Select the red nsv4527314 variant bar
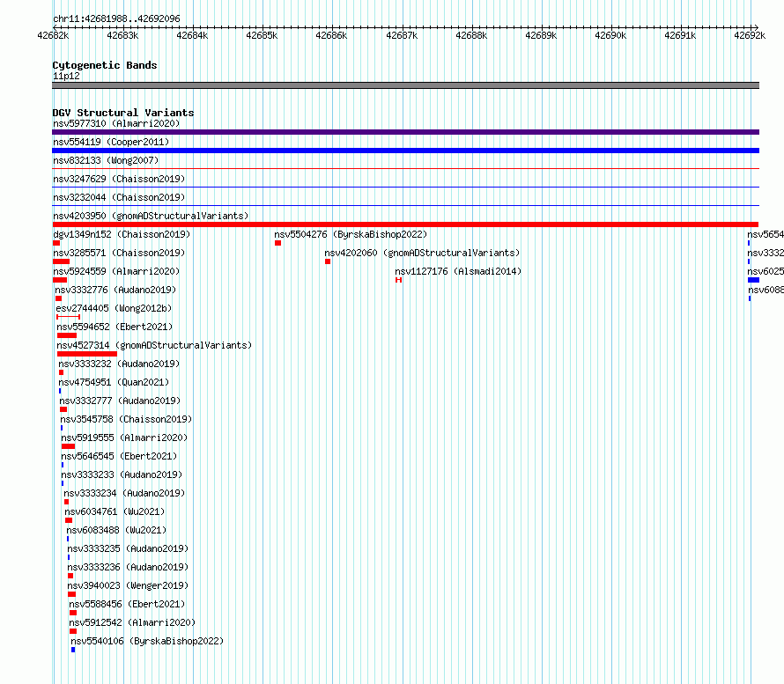The image size is (784, 684). [87, 354]
